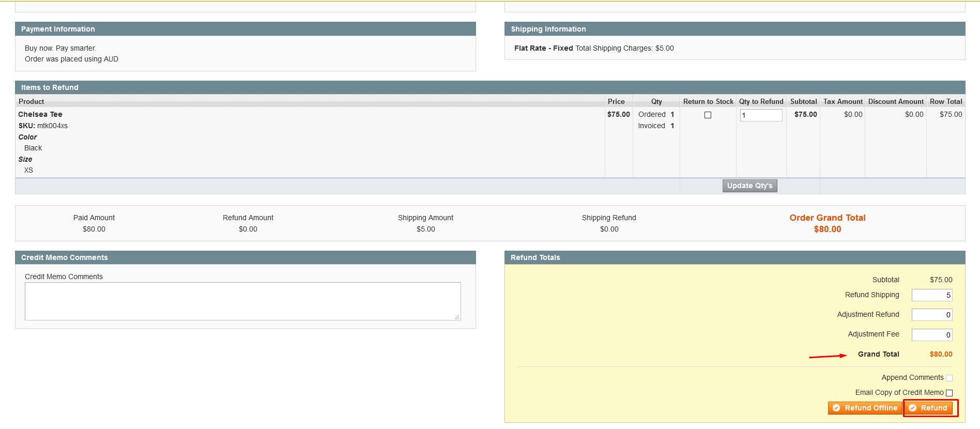
Task: Click into the Credit Memo Comments textarea
Action: coord(242,301)
